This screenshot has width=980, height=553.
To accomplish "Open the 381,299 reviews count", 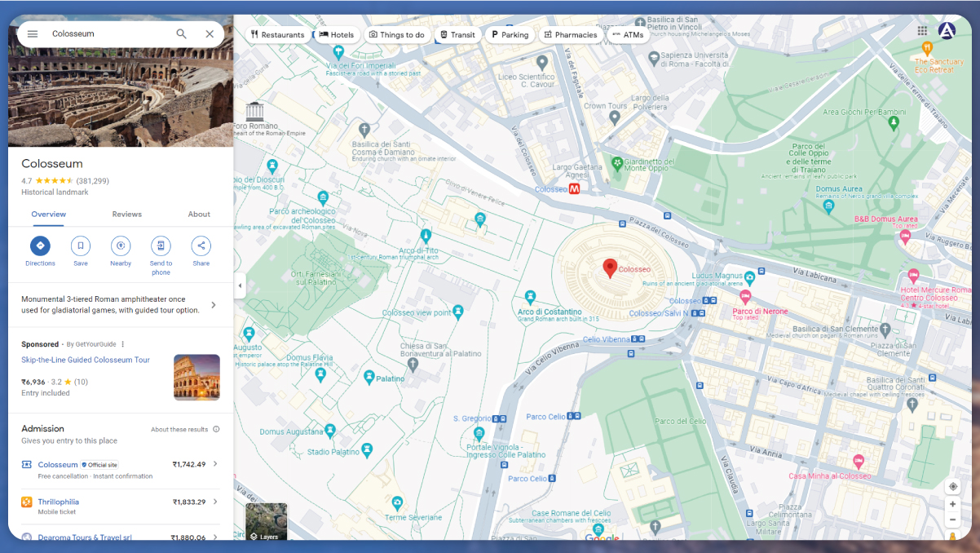I will [x=93, y=181].
